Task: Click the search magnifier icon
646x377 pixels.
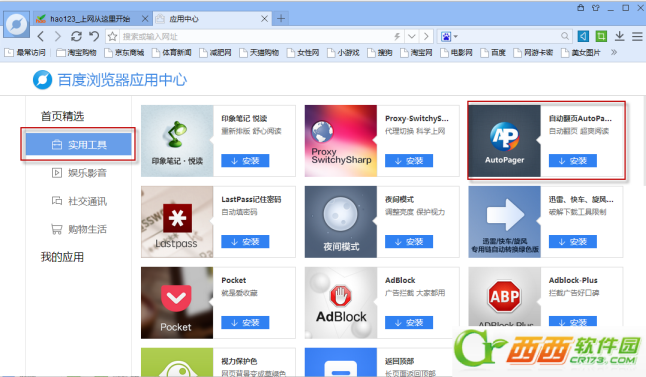Action: point(565,36)
